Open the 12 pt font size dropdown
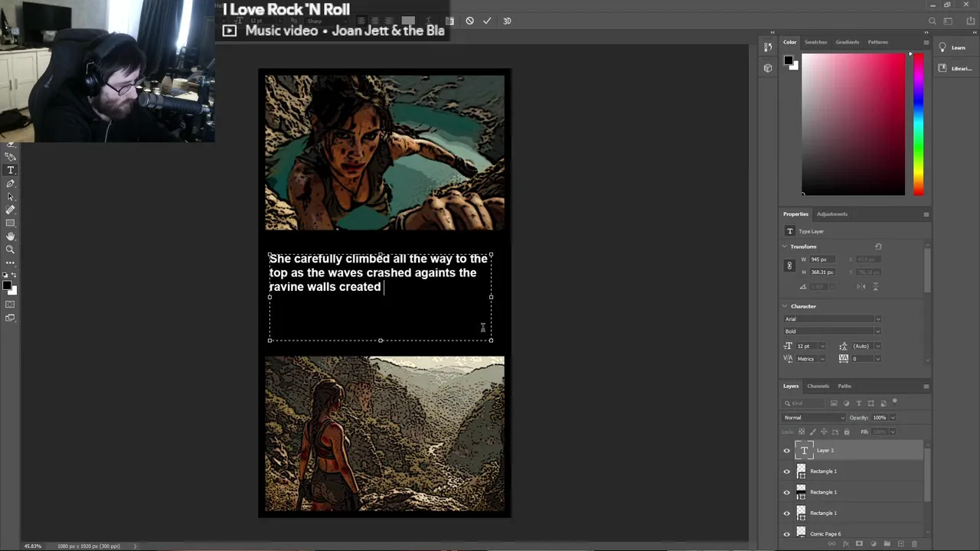The height and width of the screenshot is (551, 980). click(823, 346)
